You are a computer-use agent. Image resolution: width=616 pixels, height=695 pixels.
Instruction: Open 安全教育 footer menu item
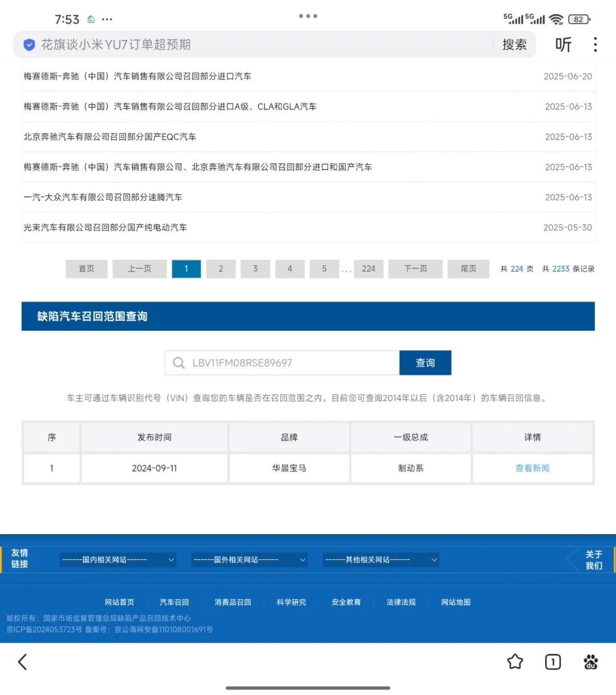[x=346, y=602]
